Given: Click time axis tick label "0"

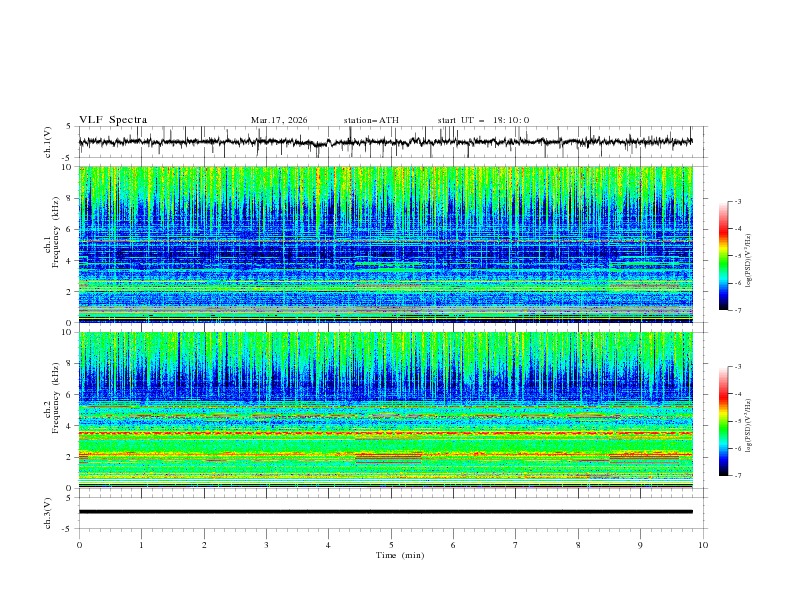Looking at the screenshot, I should 79,545.
